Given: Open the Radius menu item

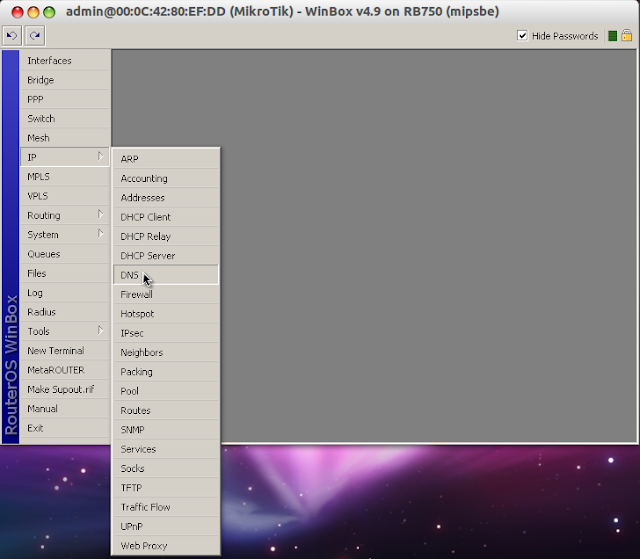Looking at the screenshot, I should (x=65, y=312).
